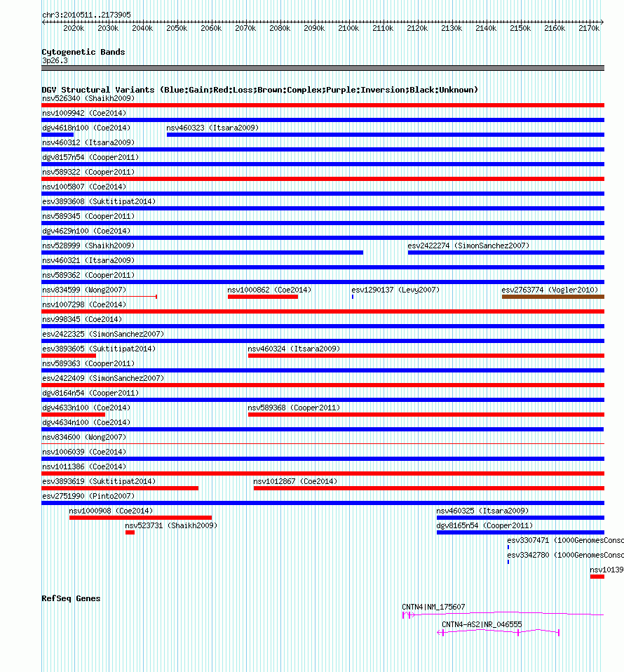The image size is (624, 672).
Task: Select the nsv589345 (Cooper2011) label
Action: (x=88, y=216)
